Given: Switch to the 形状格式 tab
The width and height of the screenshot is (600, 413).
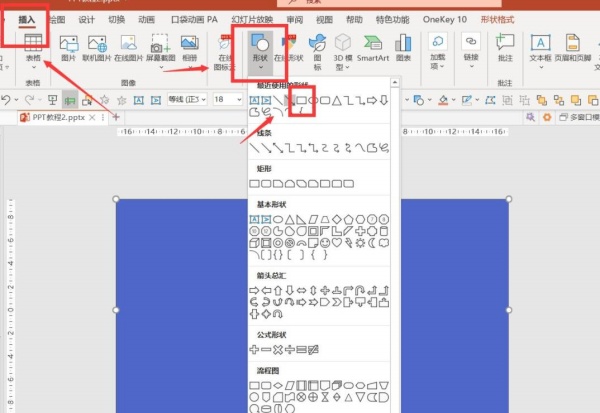Looking at the screenshot, I should coord(497,20).
